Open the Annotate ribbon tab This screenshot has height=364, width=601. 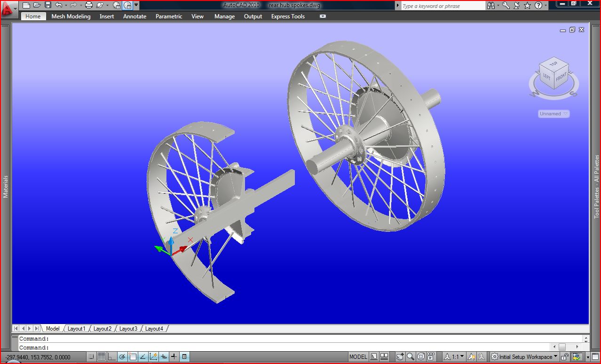tap(134, 16)
